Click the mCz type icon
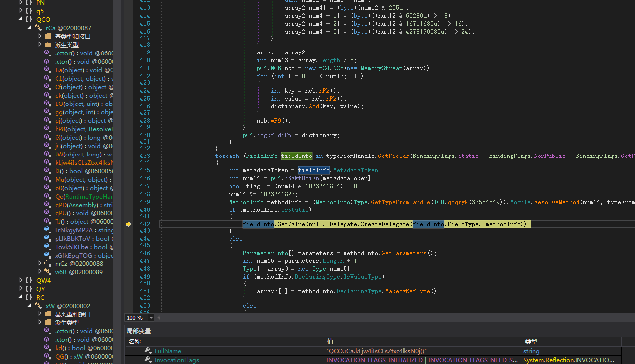The width and height of the screenshot is (635, 364). click(x=48, y=264)
